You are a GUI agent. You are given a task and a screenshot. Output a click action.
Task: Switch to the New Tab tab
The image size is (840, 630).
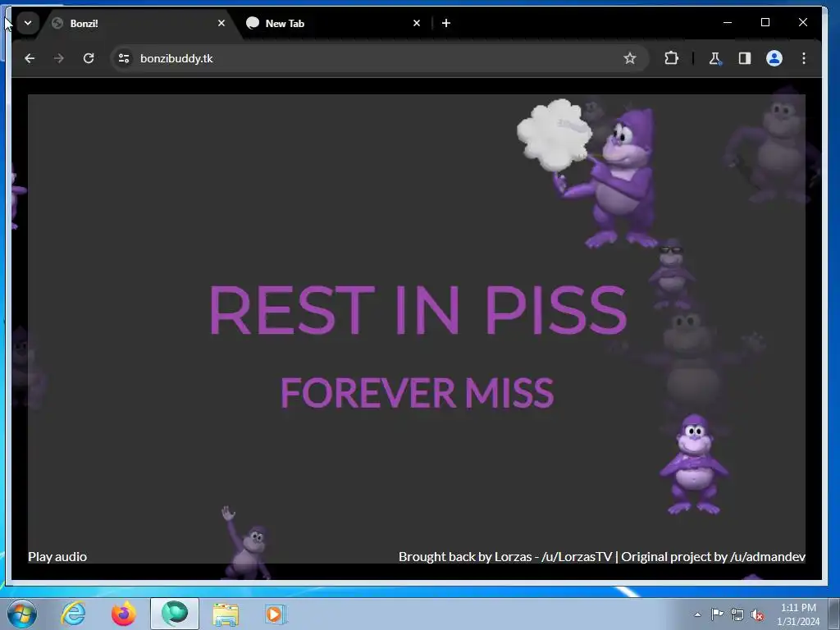coord(332,23)
